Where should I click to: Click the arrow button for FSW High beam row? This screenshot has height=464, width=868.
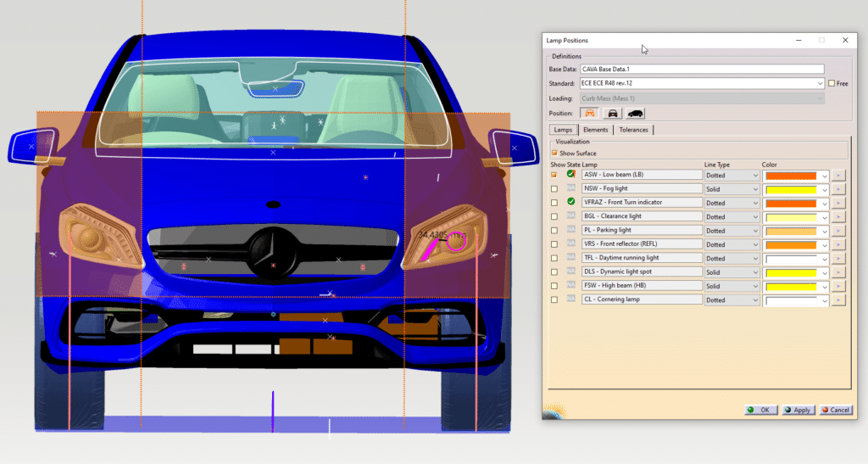pyautogui.click(x=838, y=286)
